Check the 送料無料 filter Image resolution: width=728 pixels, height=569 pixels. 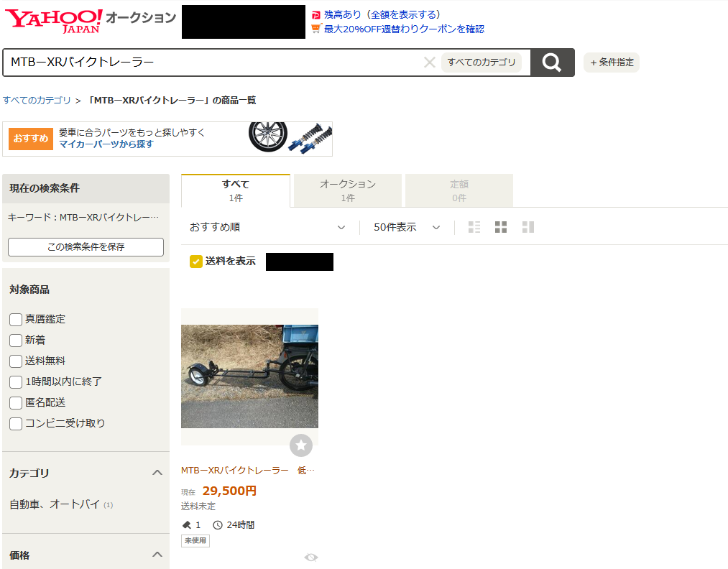(16, 361)
